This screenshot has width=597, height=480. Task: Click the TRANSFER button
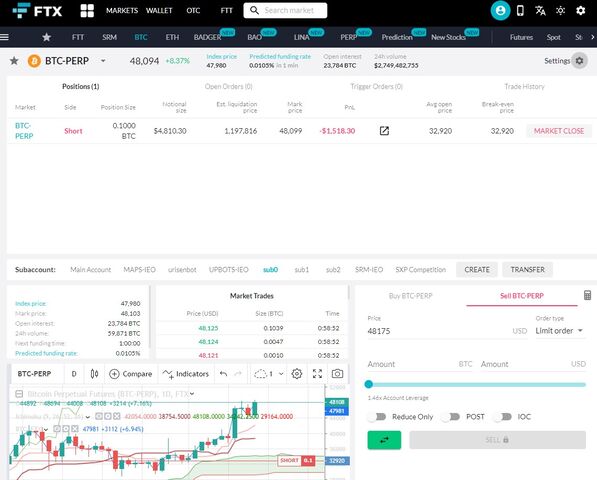coord(527,270)
